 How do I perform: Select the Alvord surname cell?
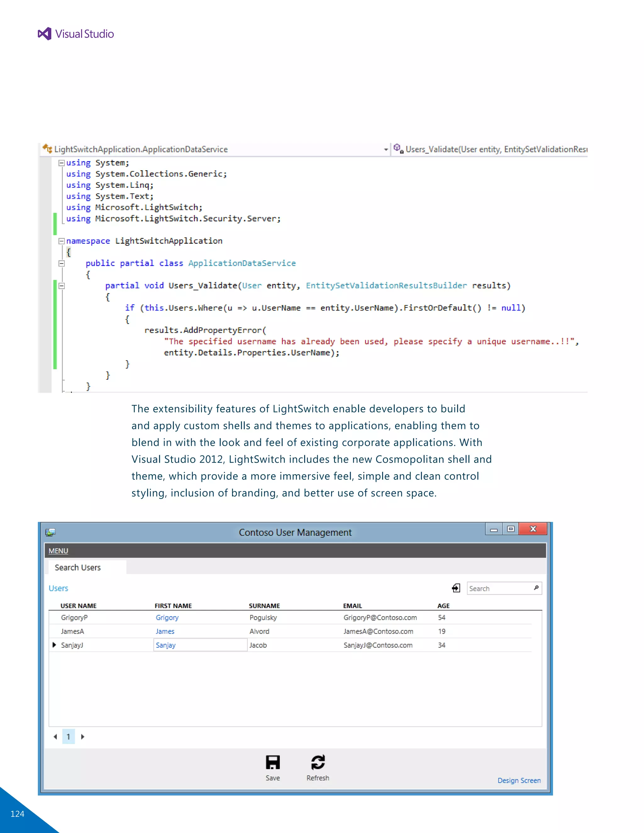pos(259,631)
